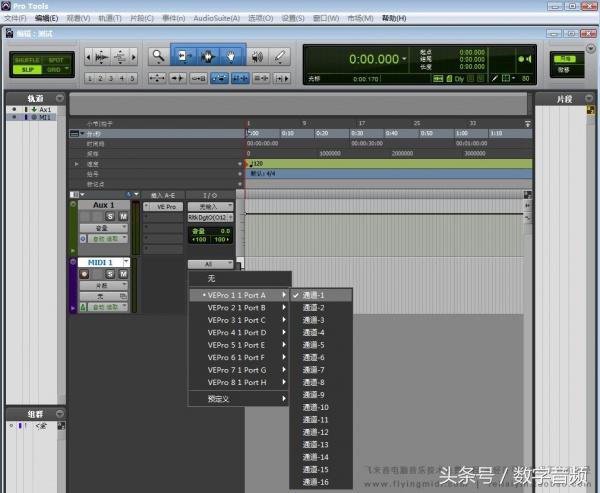
Task: Open the 编辑(E) menu
Action: point(46,18)
